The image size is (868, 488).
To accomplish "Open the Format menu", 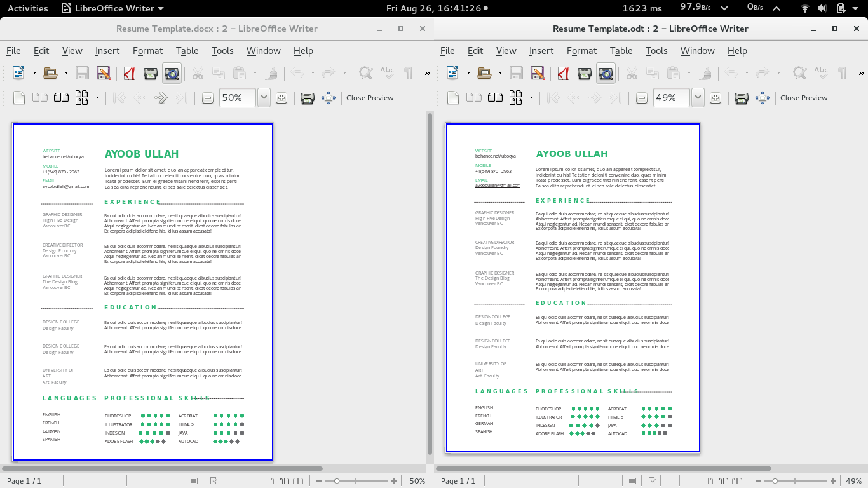I will coord(147,51).
